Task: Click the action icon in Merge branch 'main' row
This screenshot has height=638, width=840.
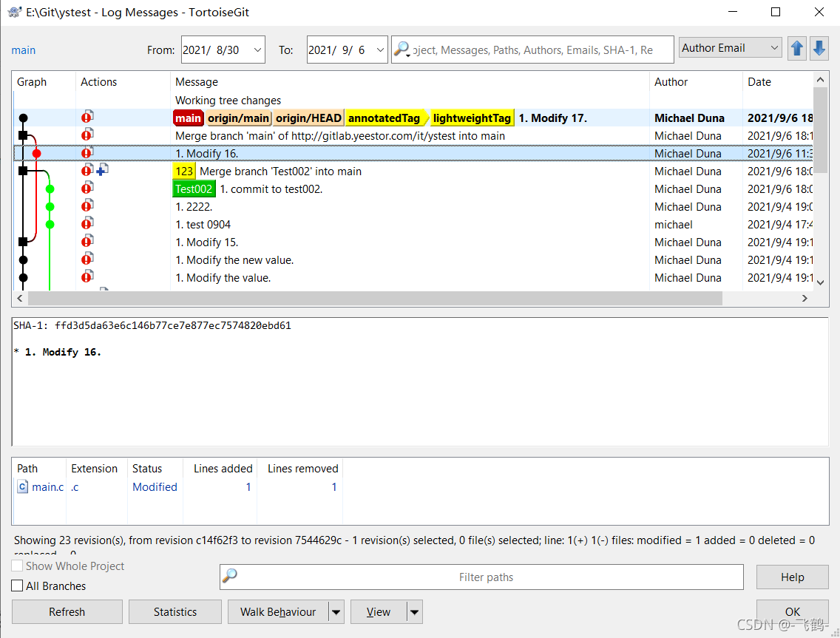Action: click(87, 135)
